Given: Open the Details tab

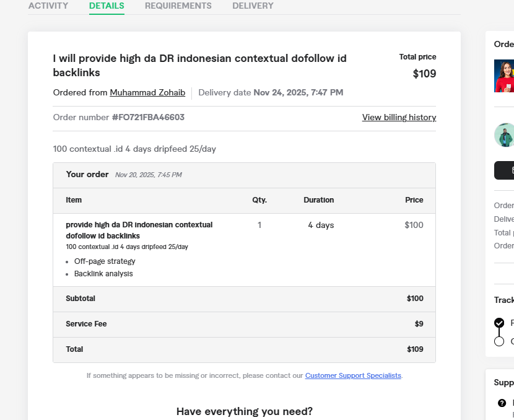Looking at the screenshot, I should point(107,6).
